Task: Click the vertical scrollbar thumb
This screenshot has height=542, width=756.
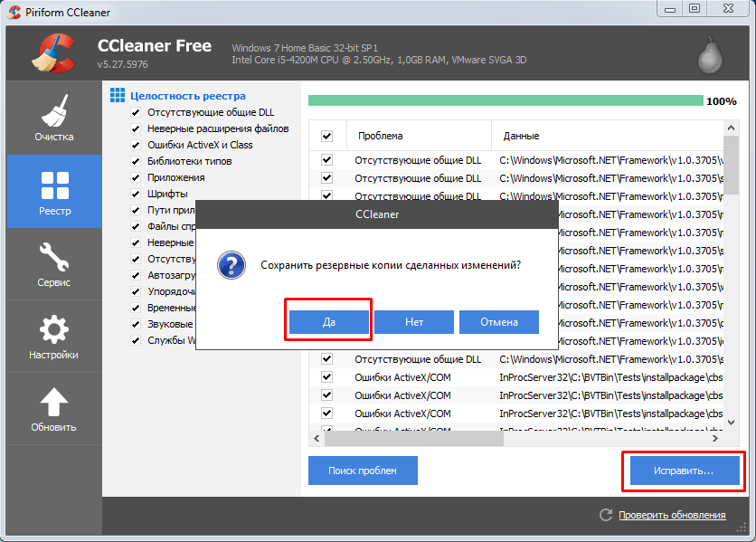Action: [x=731, y=165]
